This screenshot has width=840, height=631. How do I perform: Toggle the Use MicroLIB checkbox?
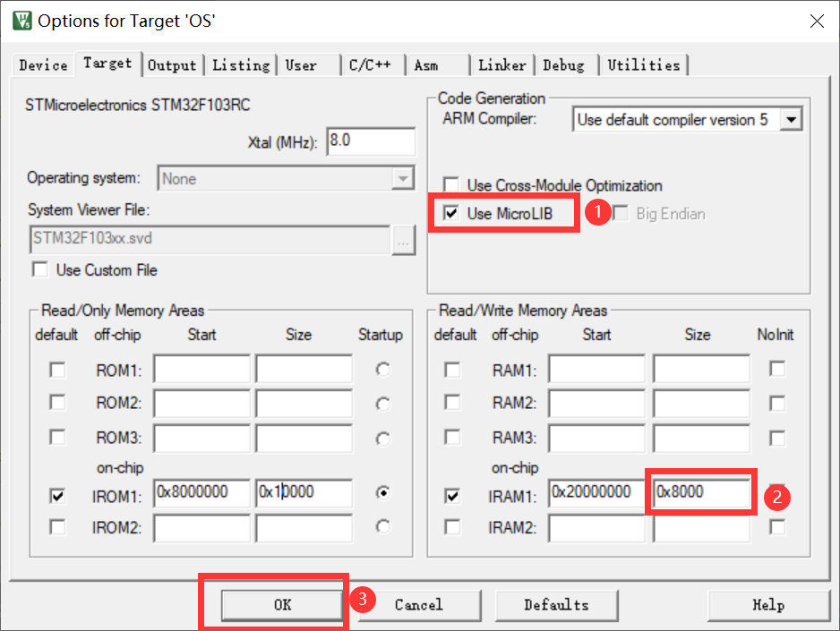coord(451,213)
